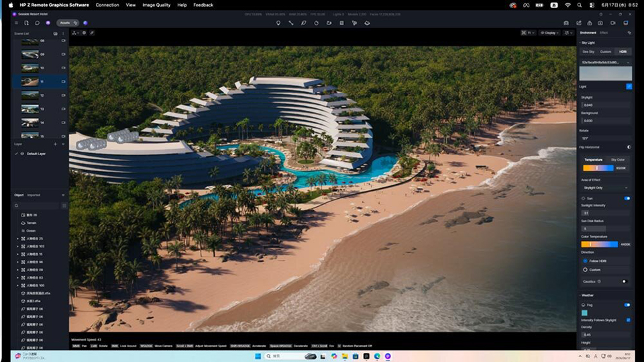644x362 pixels.
Task: Open the axis gizmo dropdown above the viewport
Action: click(75, 33)
